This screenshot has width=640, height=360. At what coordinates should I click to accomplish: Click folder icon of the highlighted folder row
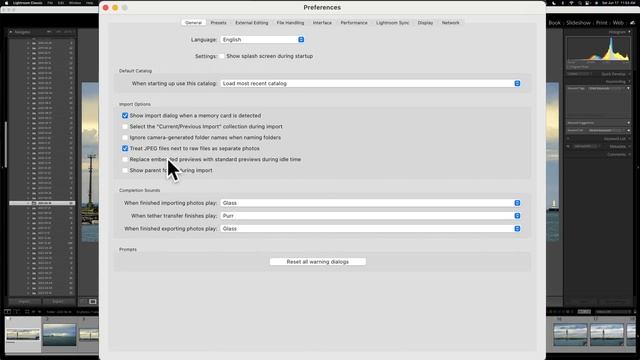tap(34, 203)
